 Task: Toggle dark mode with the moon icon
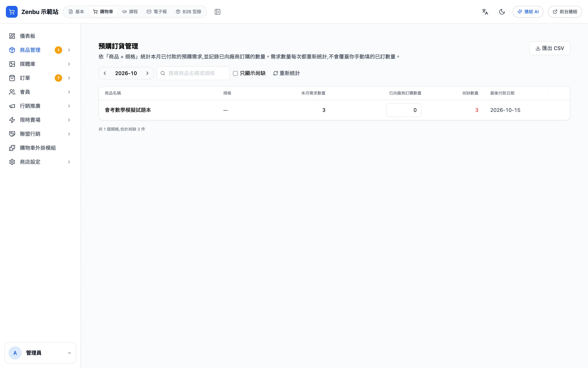point(502,12)
